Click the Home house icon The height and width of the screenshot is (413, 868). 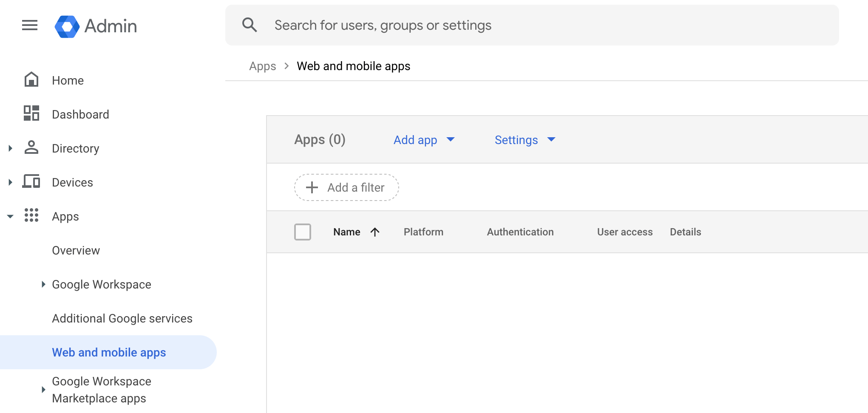click(31, 79)
